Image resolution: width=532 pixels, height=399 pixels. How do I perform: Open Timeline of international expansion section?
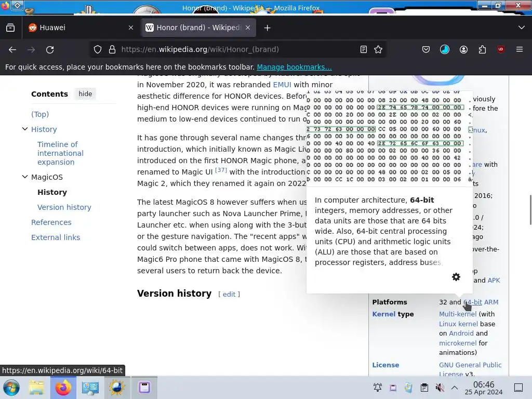click(x=60, y=153)
